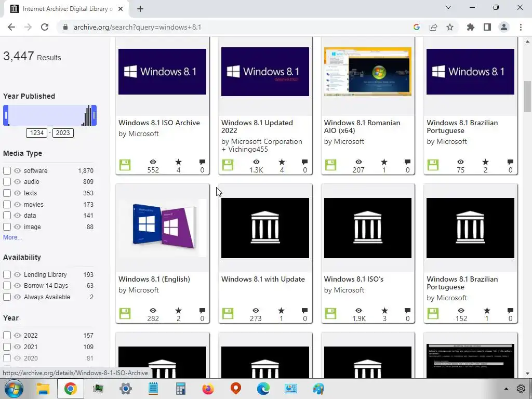Open Windows 8.1 ISO Archive title link
Viewport: 532px width, 399px height.
pos(159,123)
